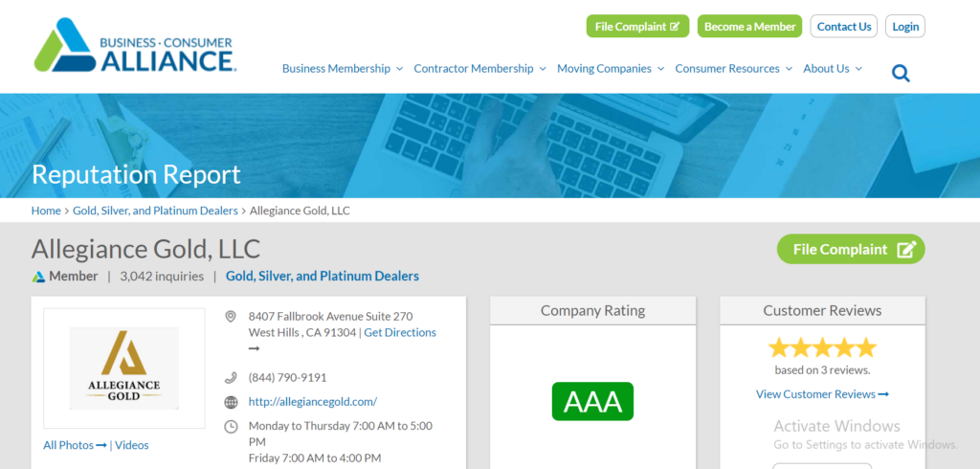This screenshot has height=469, width=980.
Task: Visit the allegiancegold.com website link
Action: click(x=313, y=401)
